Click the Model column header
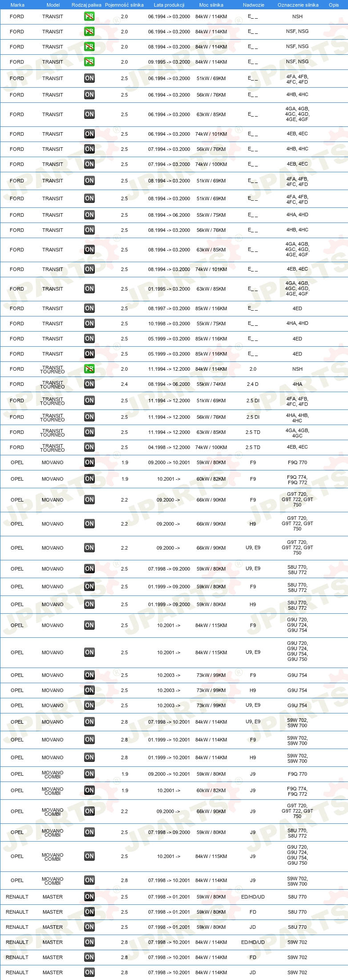This screenshot has height=980, width=348. (x=53, y=5)
